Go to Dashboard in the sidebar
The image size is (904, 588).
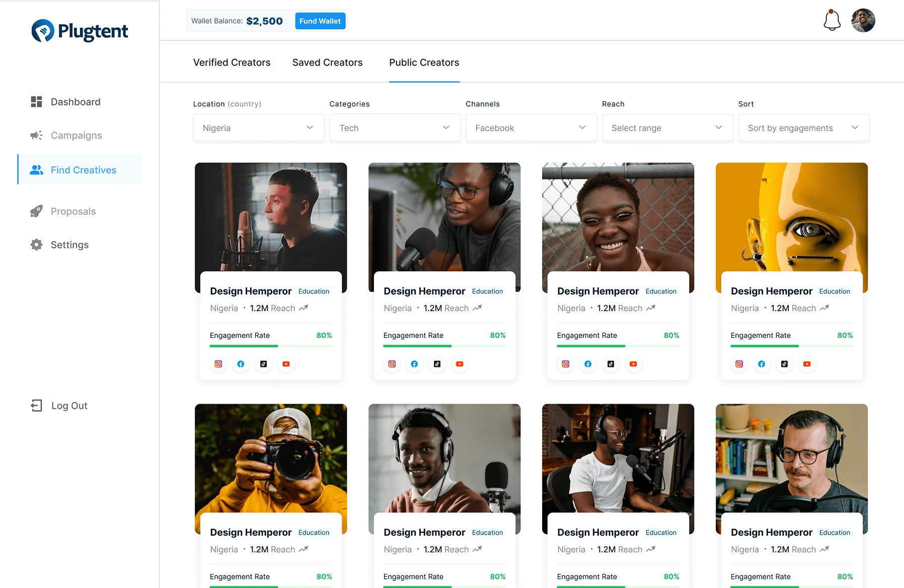coord(76,102)
